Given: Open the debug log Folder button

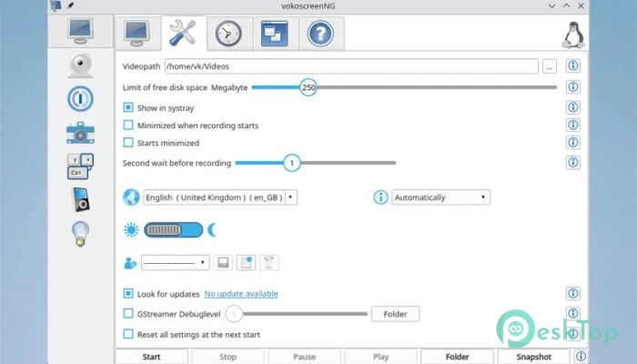Looking at the screenshot, I should (395, 314).
